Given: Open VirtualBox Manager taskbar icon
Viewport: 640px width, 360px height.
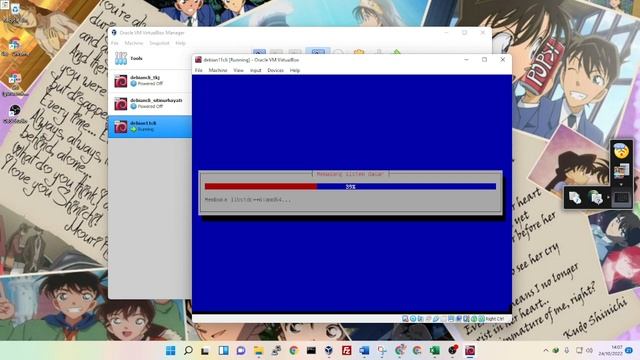Looking at the screenshot, I should pos(329,350).
